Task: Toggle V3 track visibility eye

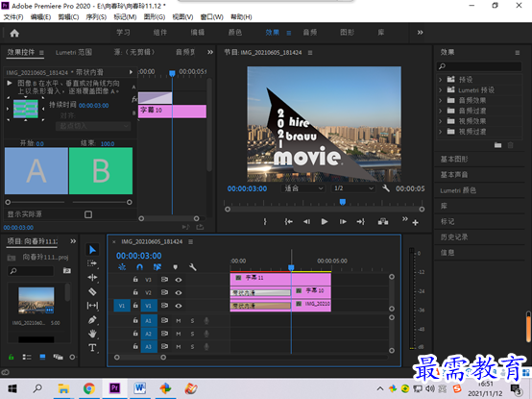Action: (178, 280)
